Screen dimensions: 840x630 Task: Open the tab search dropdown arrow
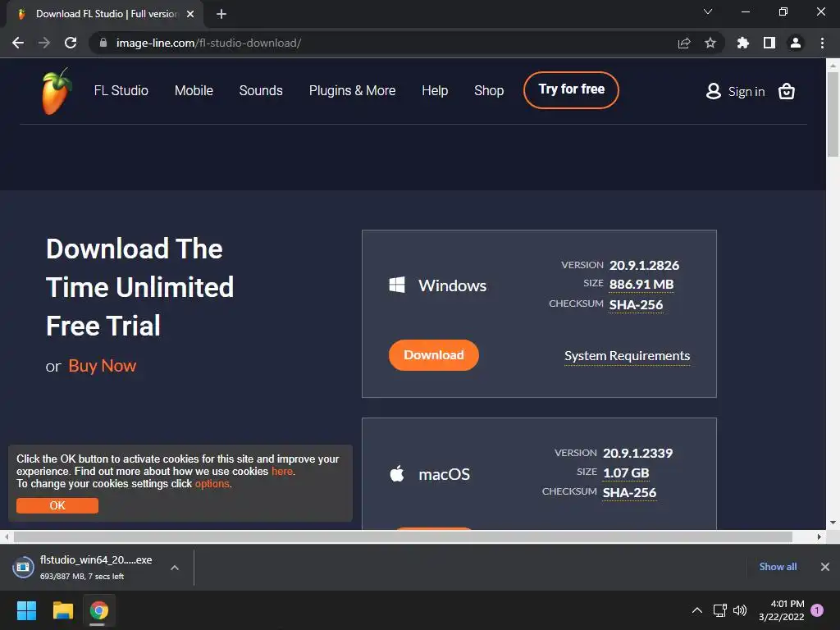point(708,11)
